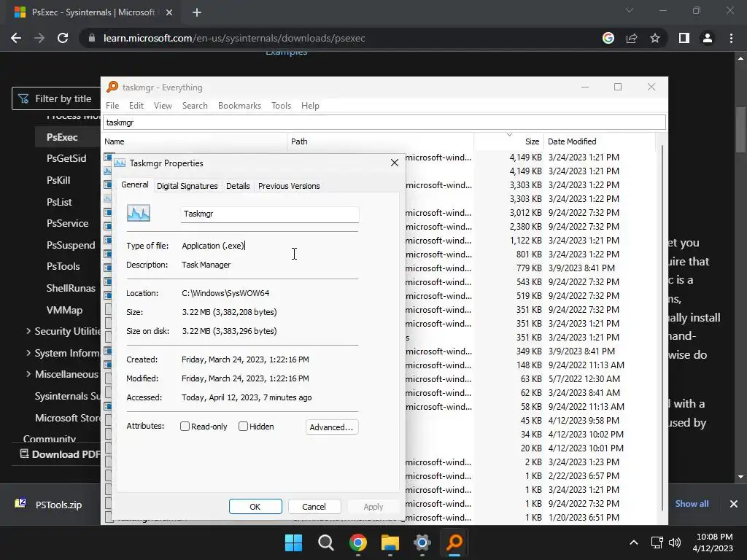Expand Miscellaneous section
The height and width of the screenshot is (560, 747).
click(x=28, y=374)
